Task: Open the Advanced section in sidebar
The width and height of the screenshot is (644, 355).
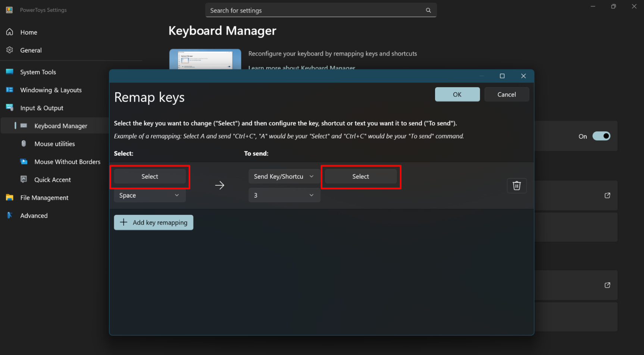Action: 34,216
